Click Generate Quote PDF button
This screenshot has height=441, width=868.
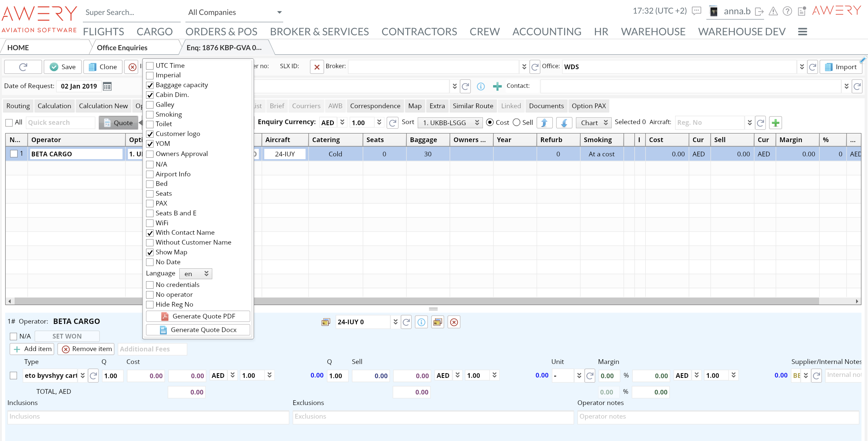[x=198, y=316]
